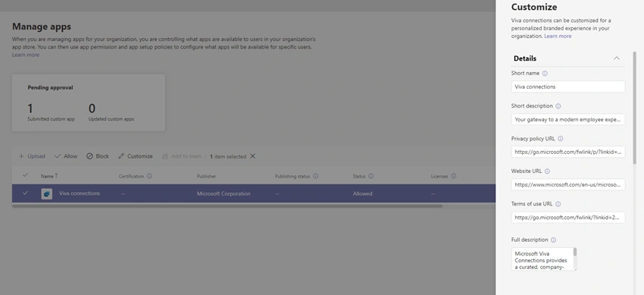Open Learn more link under Manage apps
The image size is (644, 295).
(26, 55)
